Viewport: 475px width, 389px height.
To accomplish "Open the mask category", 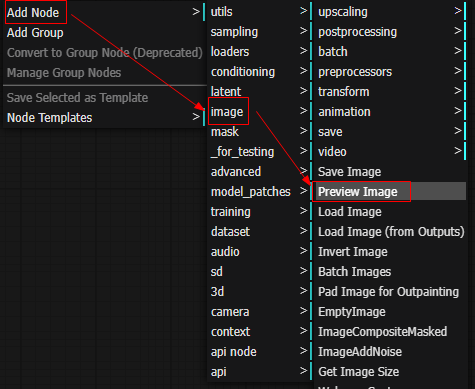I will tap(260, 132).
